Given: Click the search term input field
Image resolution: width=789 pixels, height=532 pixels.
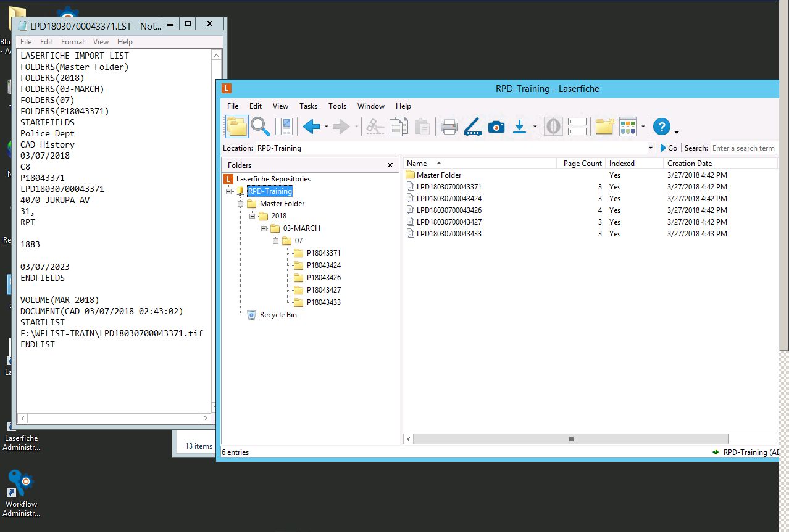Looking at the screenshot, I should coord(744,148).
